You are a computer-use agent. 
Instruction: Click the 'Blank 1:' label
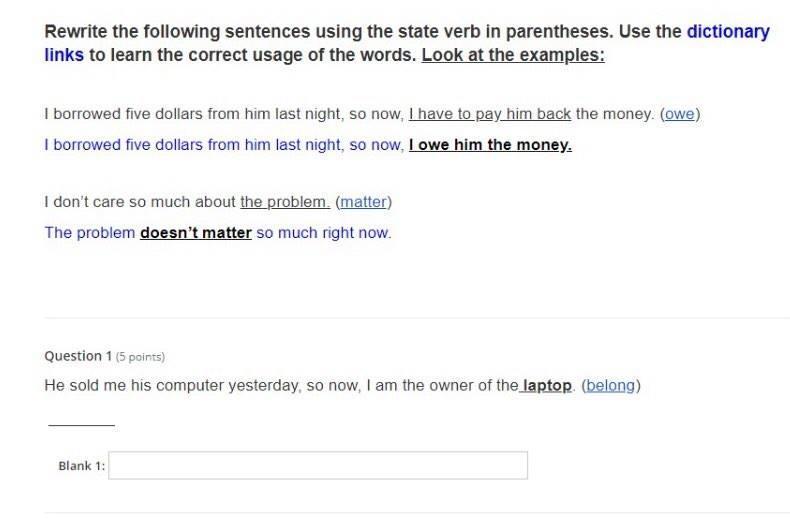click(81, 466)
